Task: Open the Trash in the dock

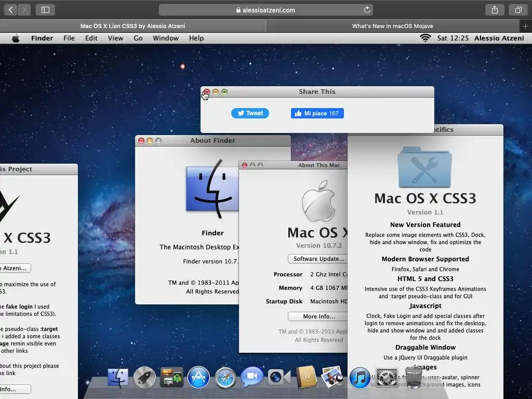Action: pyautogui.click(x=413, y=377)
